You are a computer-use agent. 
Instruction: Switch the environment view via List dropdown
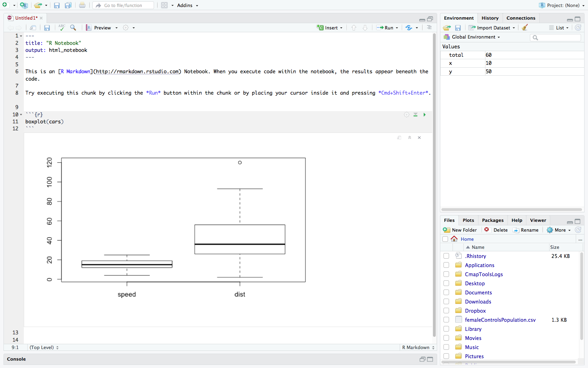(x=559, y=28)
